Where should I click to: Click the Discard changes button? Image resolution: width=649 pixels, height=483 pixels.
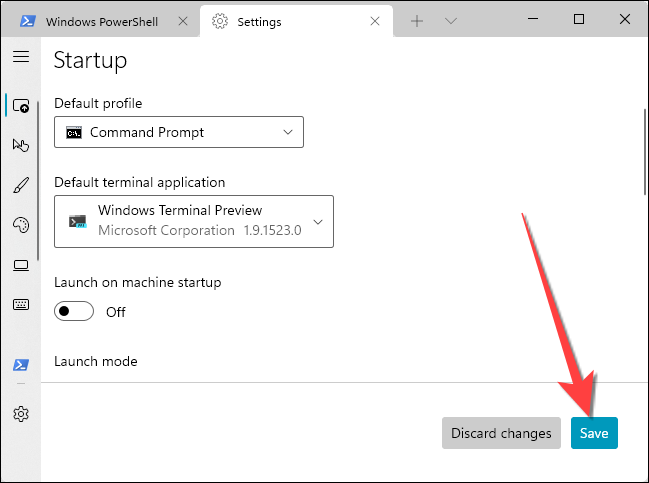pyautogui.click(x=501, y=433)
